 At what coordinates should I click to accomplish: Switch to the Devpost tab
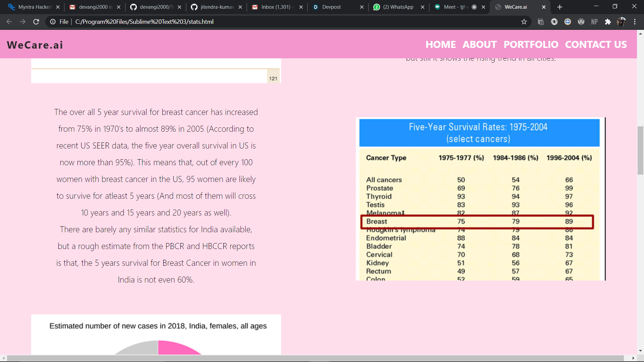point(331,7)
